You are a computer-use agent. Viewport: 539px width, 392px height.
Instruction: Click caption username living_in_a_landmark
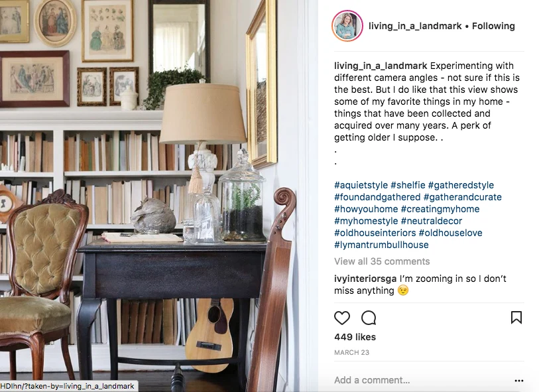(381, 66)
